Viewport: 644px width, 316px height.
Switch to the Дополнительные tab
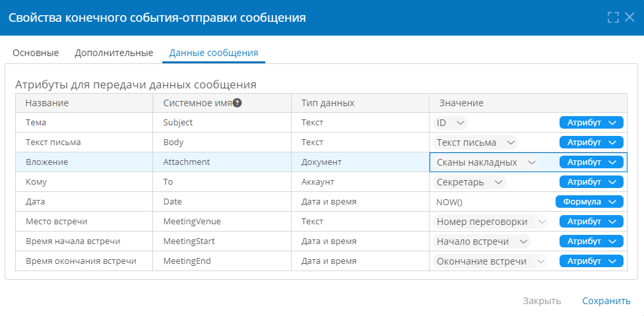tap(113, 53)
